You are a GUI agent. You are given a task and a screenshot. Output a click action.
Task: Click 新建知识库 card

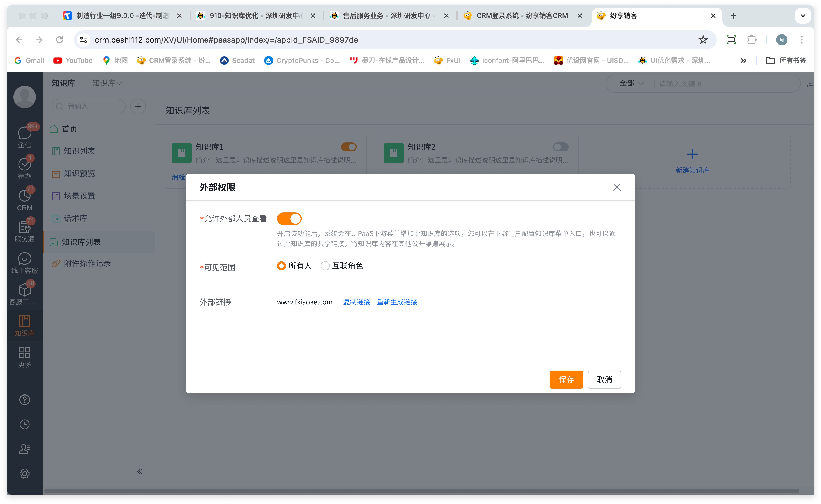689,162
